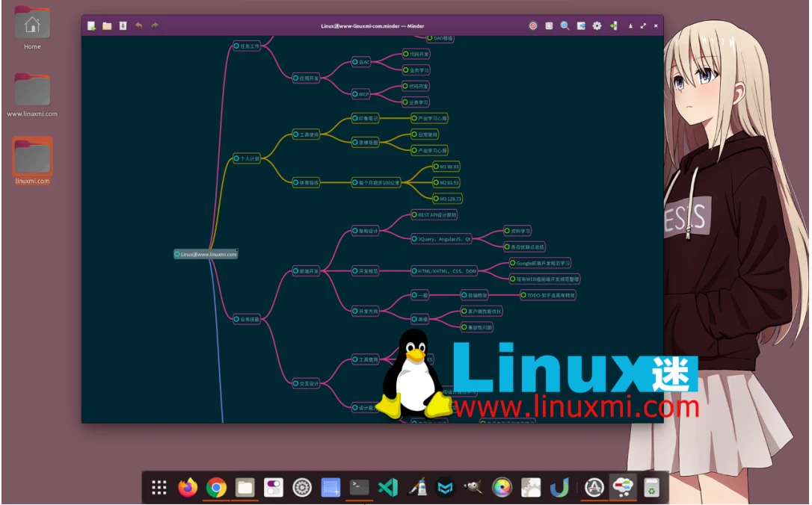Redo the undone change
Viewport: 812px width, 505px height.
pos(154,25)
